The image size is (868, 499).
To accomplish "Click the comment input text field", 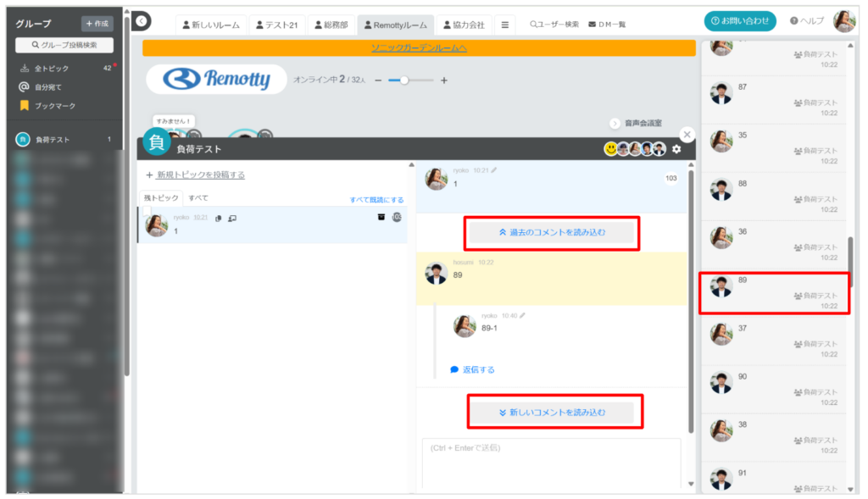I will click(551, 462).
